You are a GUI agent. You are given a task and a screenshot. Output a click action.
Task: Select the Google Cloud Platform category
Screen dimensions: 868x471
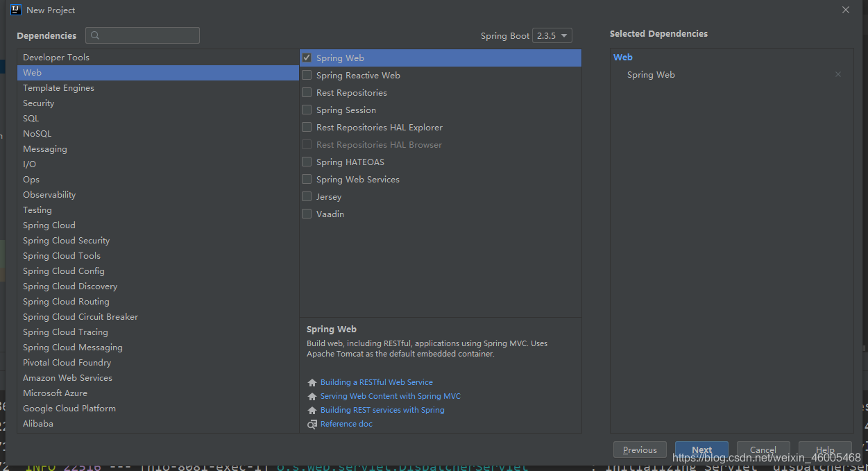pyautogui.click(x=158, y=409)
